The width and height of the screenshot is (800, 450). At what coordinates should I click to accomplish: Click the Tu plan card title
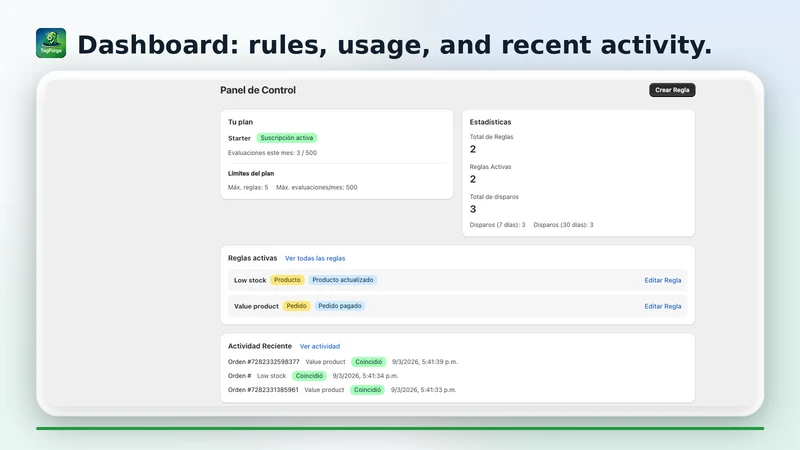240,122
